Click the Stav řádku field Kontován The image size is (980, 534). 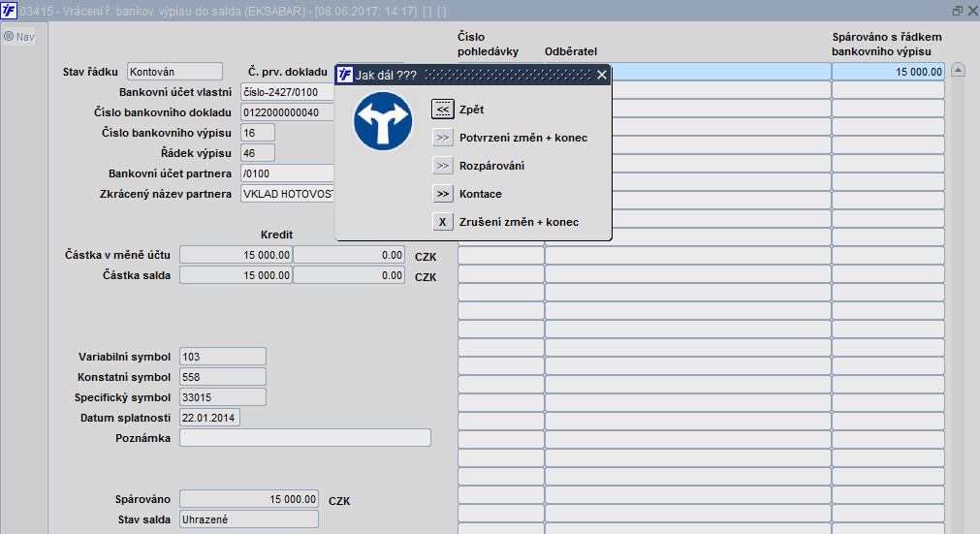(174, 72)
